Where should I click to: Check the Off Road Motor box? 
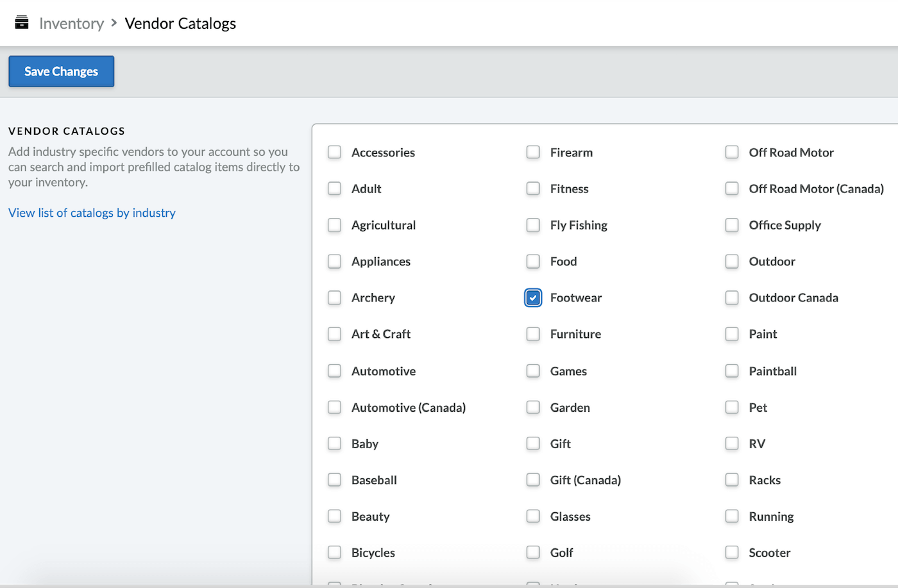[732, 152]
